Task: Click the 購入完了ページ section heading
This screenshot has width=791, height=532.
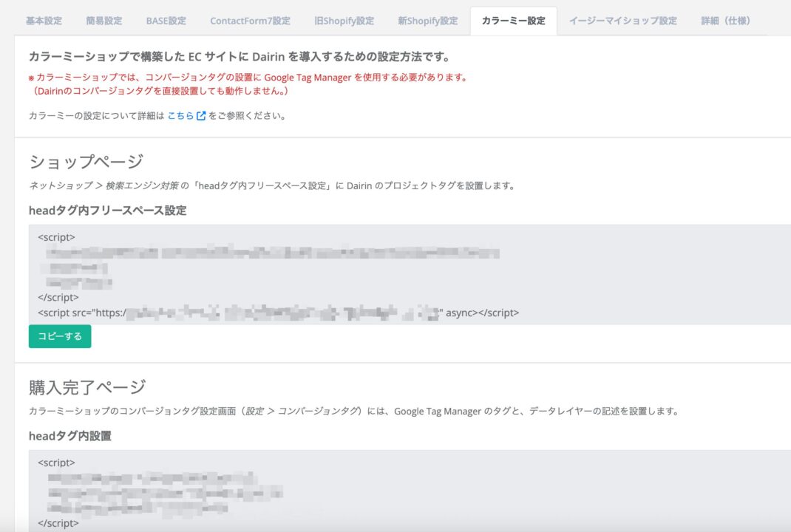Action: [87, 386]
